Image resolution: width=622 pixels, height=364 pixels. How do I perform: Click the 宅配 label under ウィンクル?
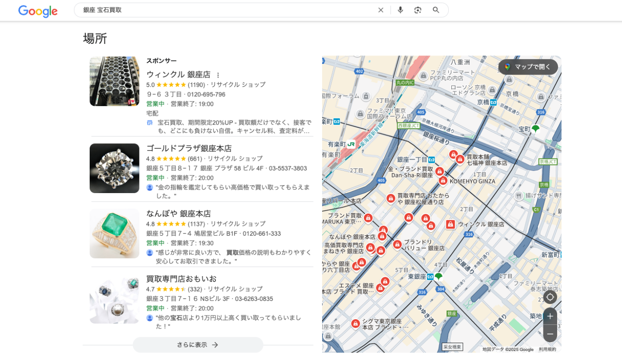click(x=152, y=113)
